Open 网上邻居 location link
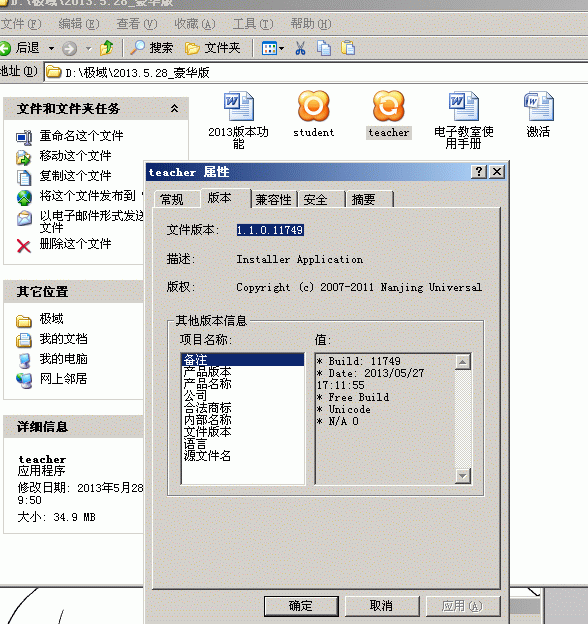Screen dimensions: 588x624 (x=63, y=378)
